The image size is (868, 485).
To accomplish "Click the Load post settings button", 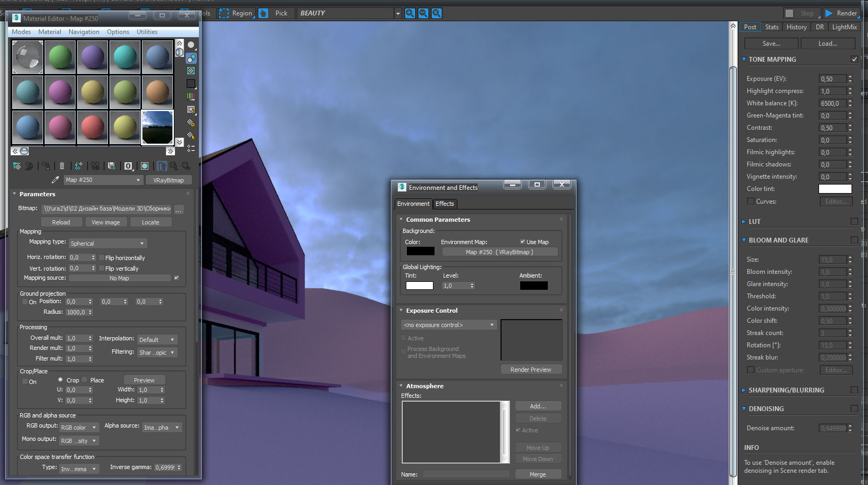I will pyautogui.click(x=828, y=44).
